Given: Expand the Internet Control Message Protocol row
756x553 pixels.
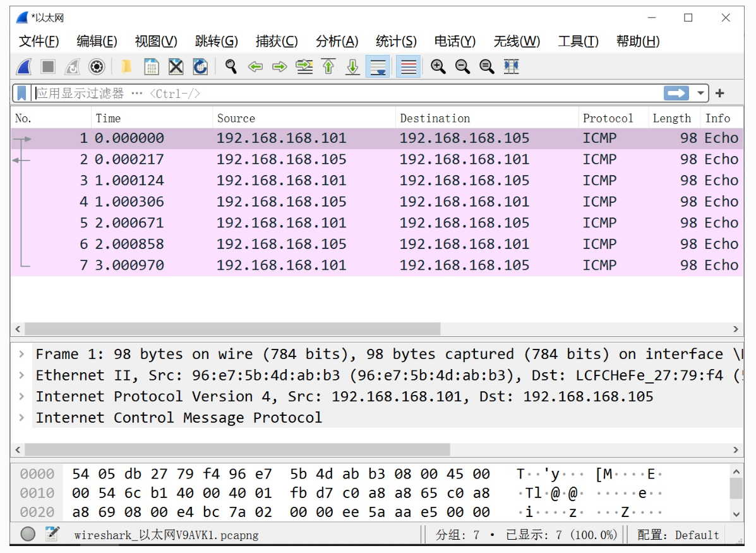Looking at the screenshot, I should click(x=22, y=418).
